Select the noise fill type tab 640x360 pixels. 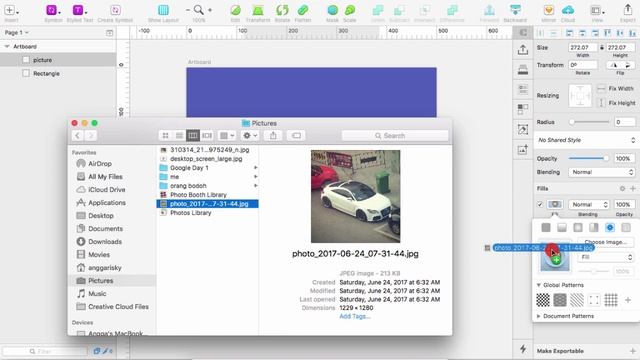[626, 228]
